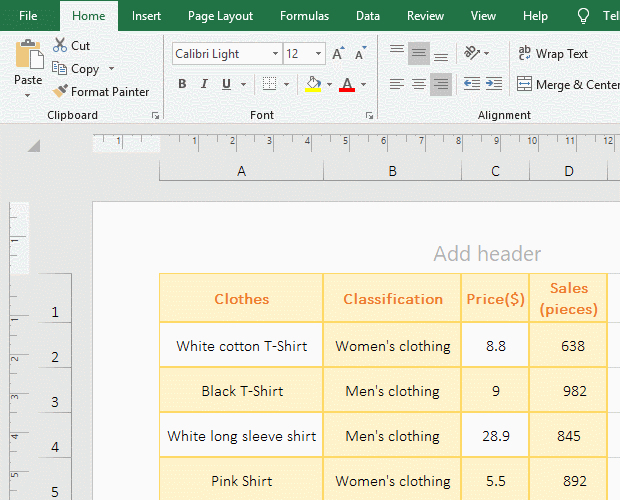Viewport: 620px width, 500px height.
Task: Toggle Underline formatting
Action: coord(226,84)
